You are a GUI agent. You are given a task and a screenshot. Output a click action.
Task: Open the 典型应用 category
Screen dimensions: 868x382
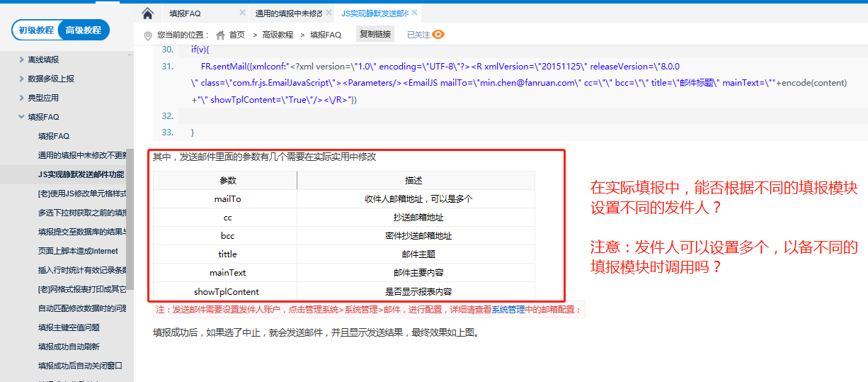tap(44, 98)
